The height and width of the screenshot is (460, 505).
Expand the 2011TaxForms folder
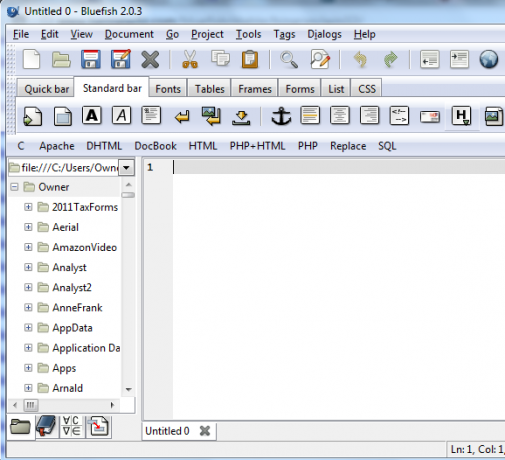tap(28, 207)
